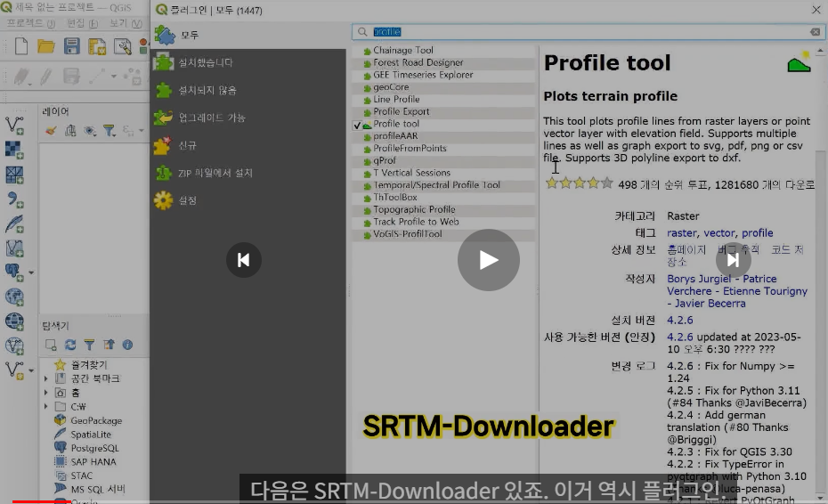Viewport: 828px width, 504px height.
Task: Create a new QGIS project
Action: coord(21,46)
